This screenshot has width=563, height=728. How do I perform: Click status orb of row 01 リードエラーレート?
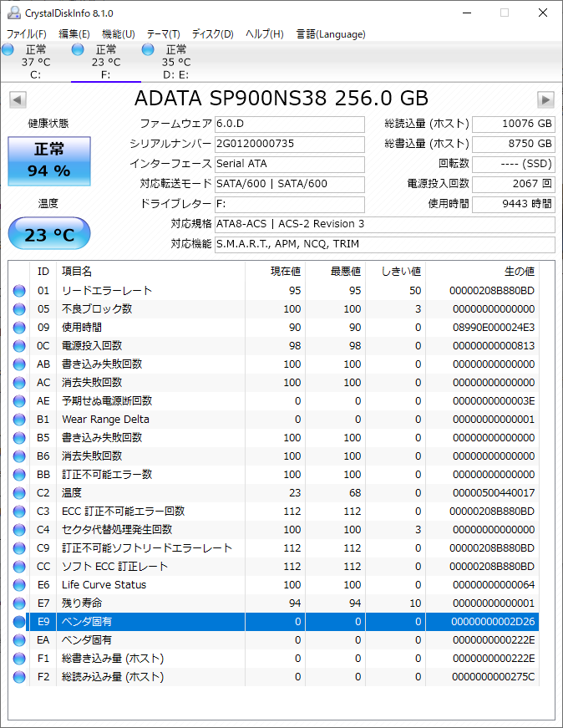(19, 291)
